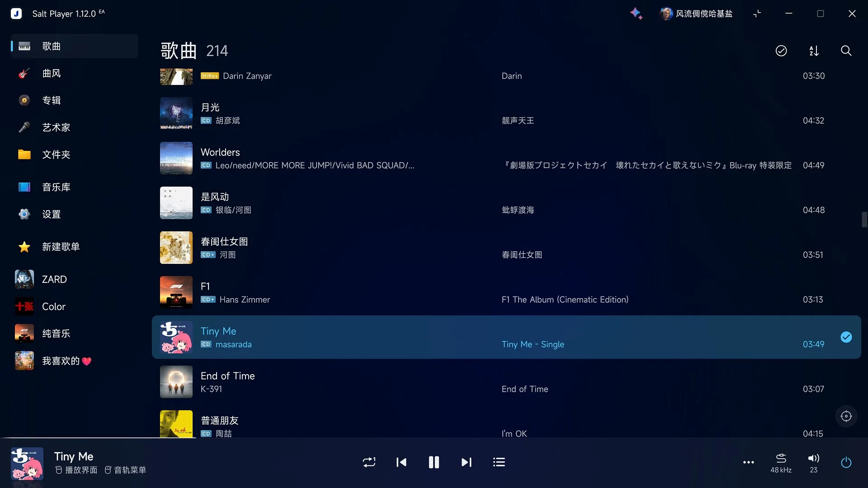Open the user profile avatar
This screenshot has height=488, width=868.
click(x=666, y=14)
